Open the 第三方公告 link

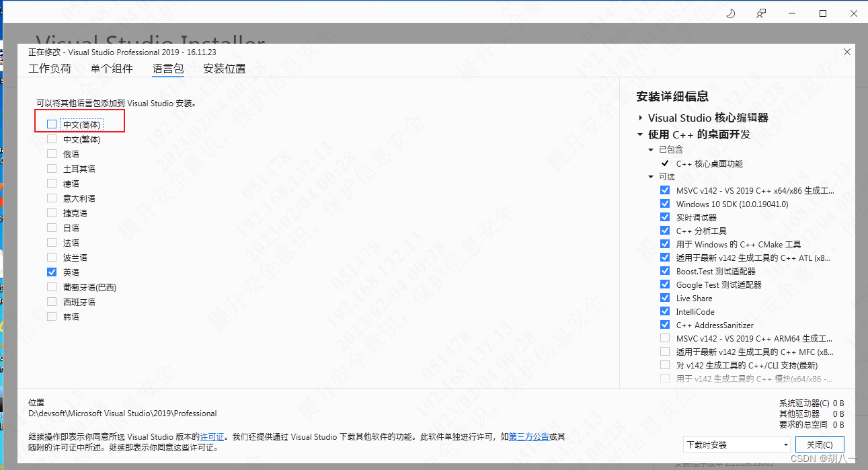529,437
